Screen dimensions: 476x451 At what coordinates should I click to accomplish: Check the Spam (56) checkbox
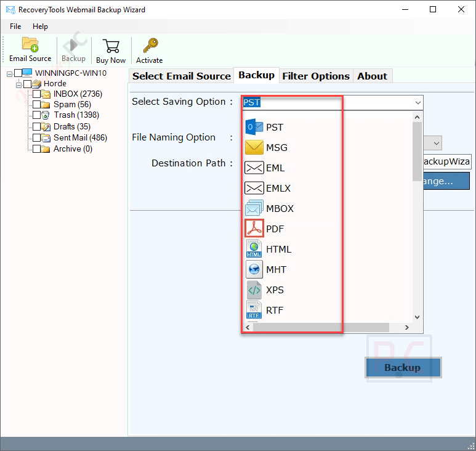point(36,105)
